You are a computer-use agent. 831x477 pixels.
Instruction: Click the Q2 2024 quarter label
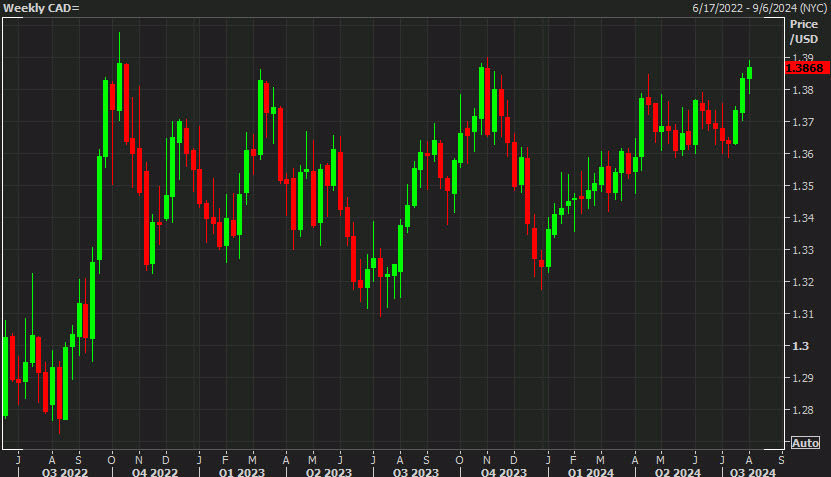[x=677, y=472]
